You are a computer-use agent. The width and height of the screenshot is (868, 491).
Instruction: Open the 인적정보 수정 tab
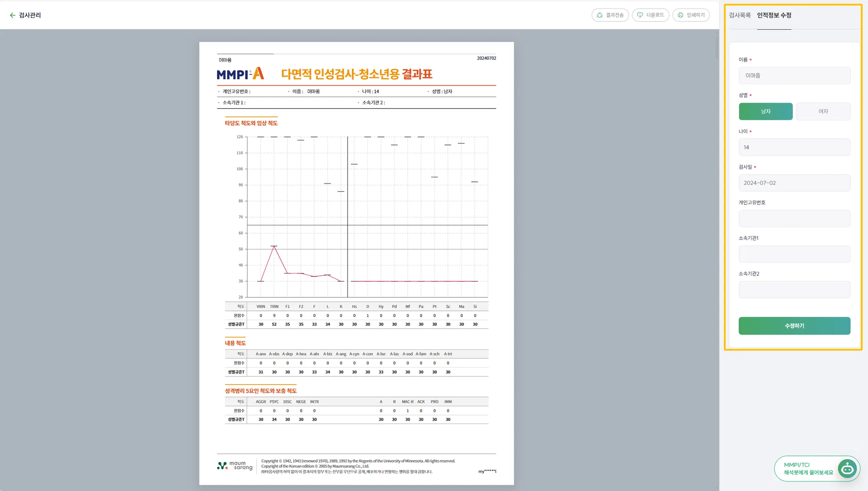(x=774, y=15)
